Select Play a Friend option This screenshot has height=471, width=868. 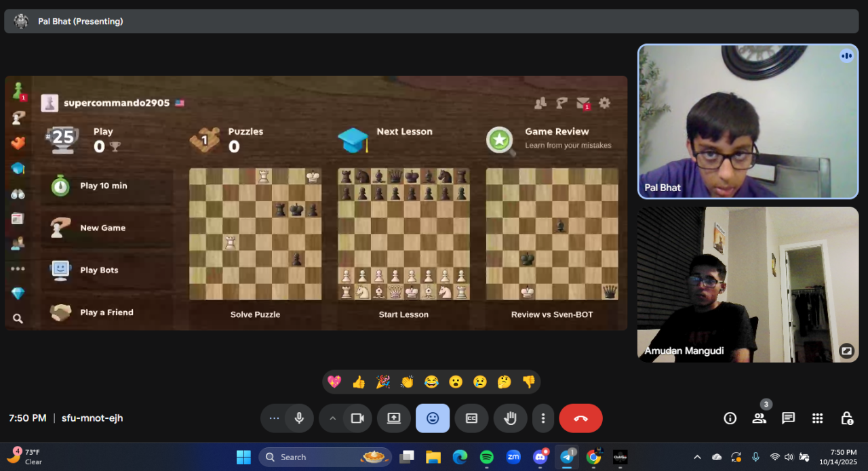point(106,312)
